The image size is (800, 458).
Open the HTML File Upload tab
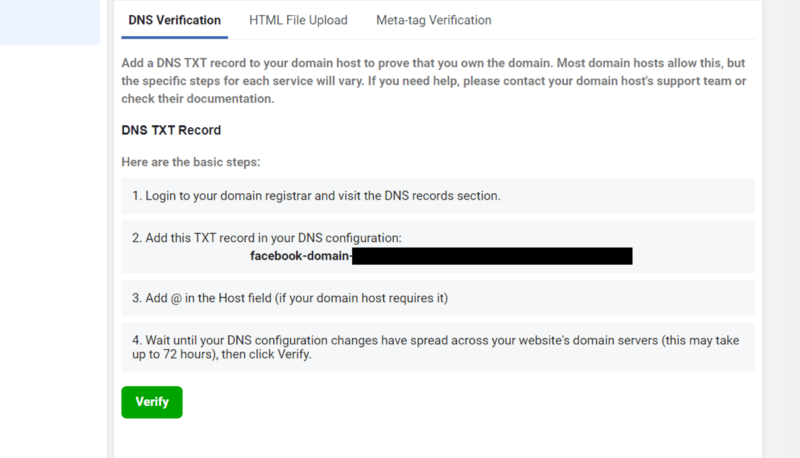pos(298,20)
